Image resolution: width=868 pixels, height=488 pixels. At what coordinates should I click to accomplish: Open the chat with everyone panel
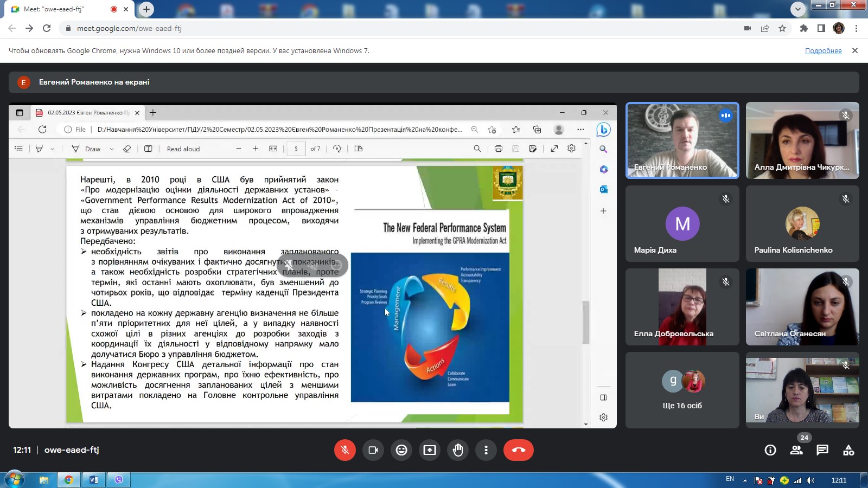[x=822, y=450]
